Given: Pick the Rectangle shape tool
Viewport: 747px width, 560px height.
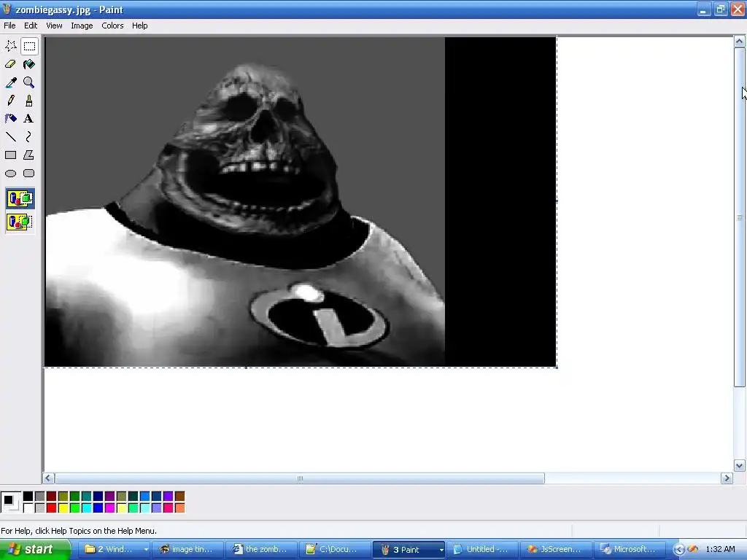Looking at the screenshot, I should tap(11, 155).
